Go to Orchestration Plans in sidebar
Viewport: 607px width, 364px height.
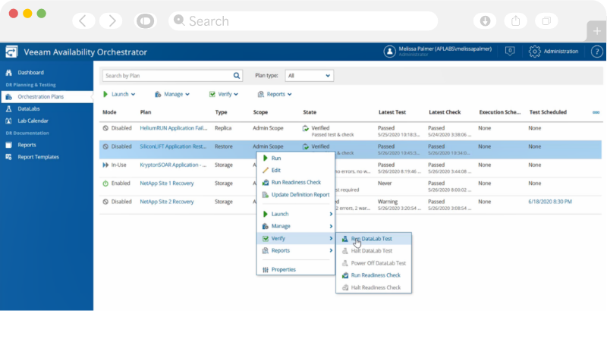[x=46, y=97]
